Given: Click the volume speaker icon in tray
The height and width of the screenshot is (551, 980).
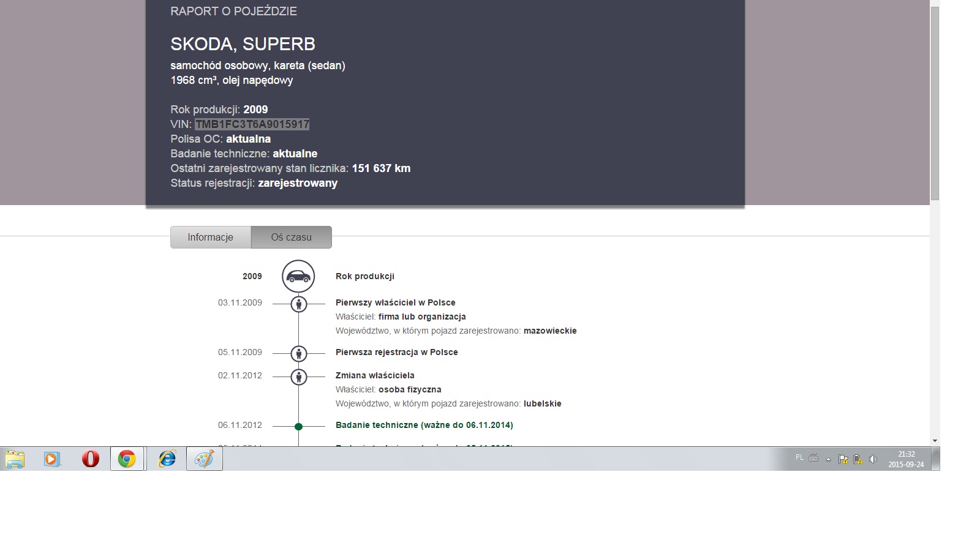Looking at the screenshot, I should click(873, 459).
